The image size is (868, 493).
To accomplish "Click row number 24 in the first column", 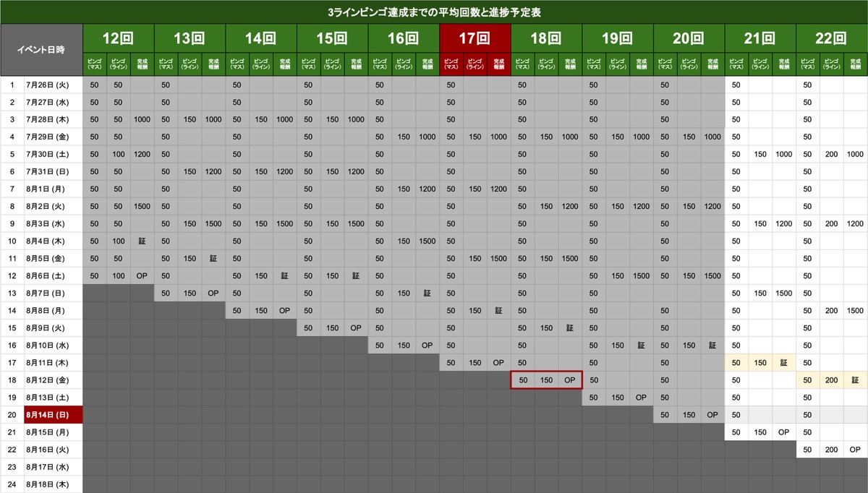I will (12, 484).
